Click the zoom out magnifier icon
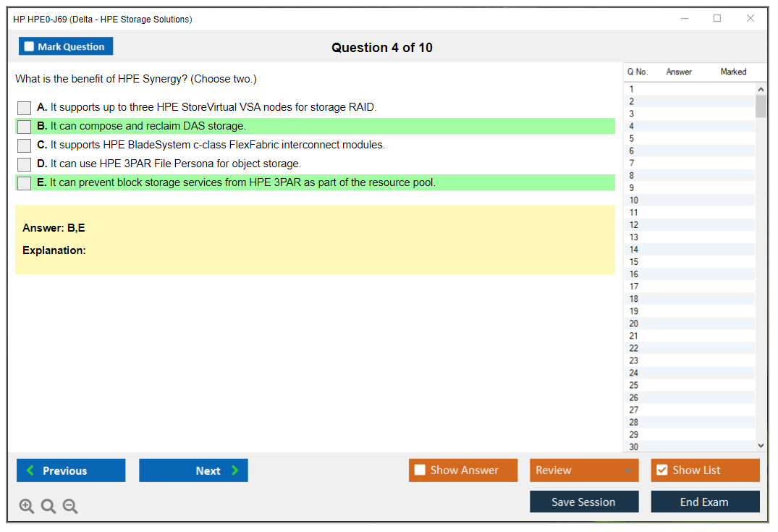 (70, 507)
